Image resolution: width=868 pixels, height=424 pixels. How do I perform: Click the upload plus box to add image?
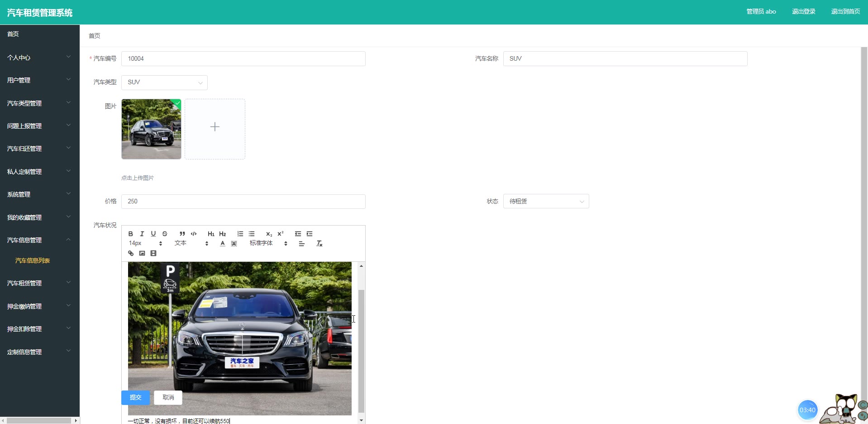click(215, 129)
